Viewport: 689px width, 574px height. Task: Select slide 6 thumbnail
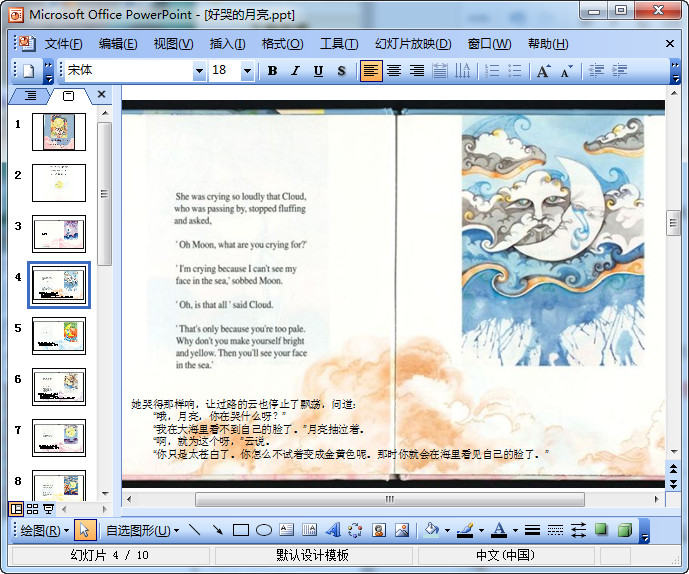pos(59,387)
